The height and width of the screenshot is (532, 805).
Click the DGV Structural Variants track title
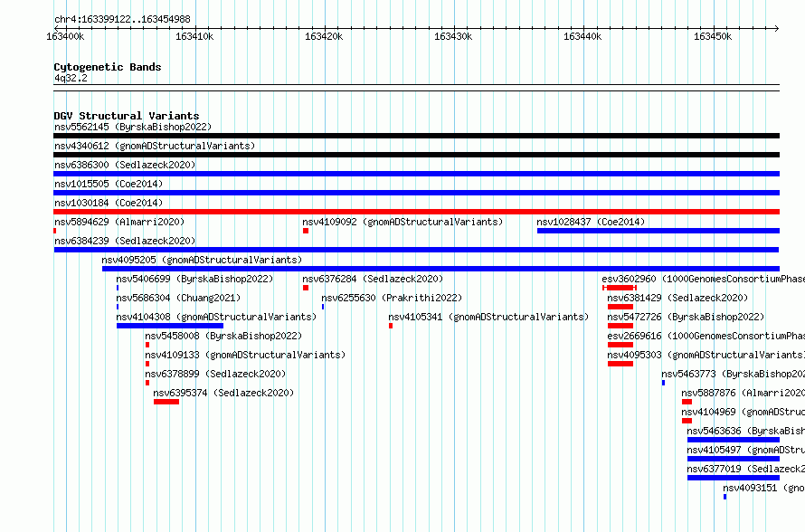coord(127,116)
